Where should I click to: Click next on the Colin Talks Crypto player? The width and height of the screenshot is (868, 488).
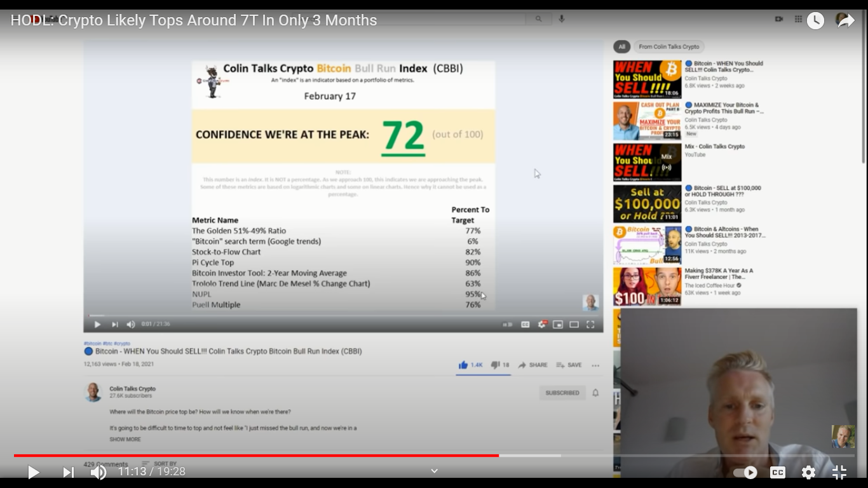pyautogui.click(x=115, y=324)
